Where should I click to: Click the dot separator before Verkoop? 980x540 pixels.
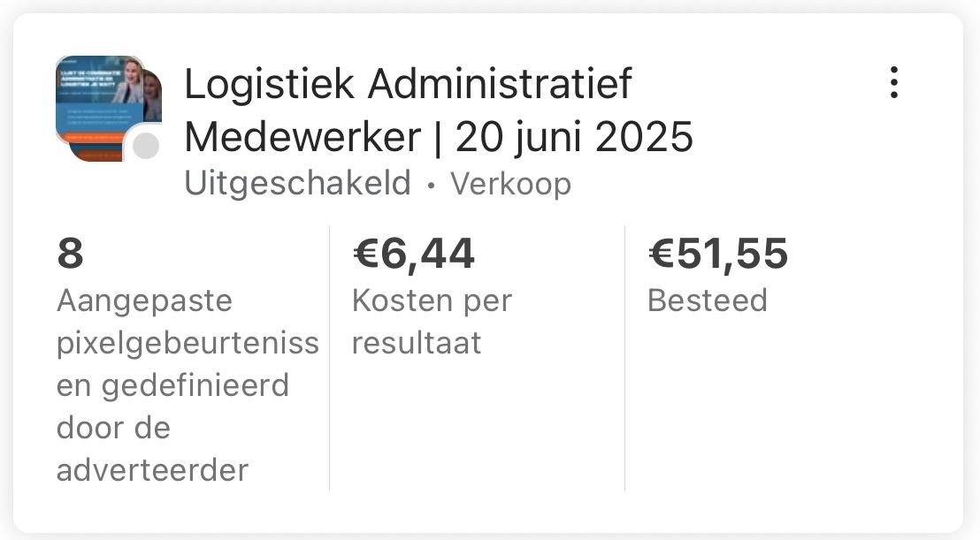pyautogui.click(x=431, y=186)
